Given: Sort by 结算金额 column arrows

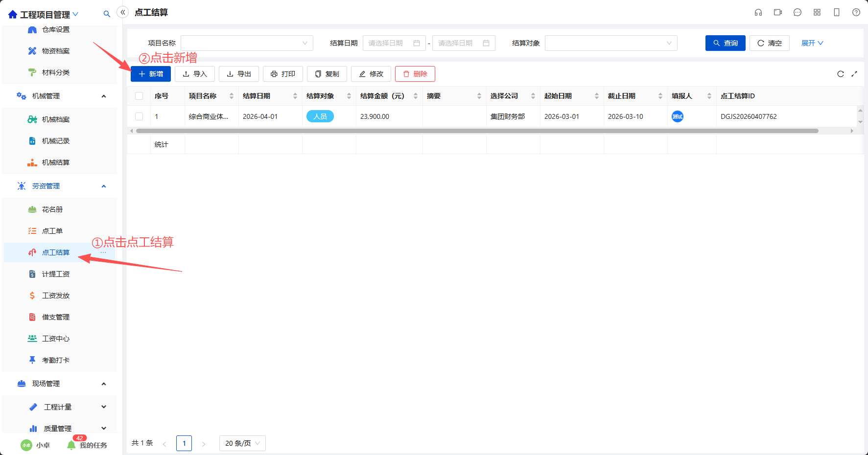Looking at the screenshot, I should [x=416, y=96].
